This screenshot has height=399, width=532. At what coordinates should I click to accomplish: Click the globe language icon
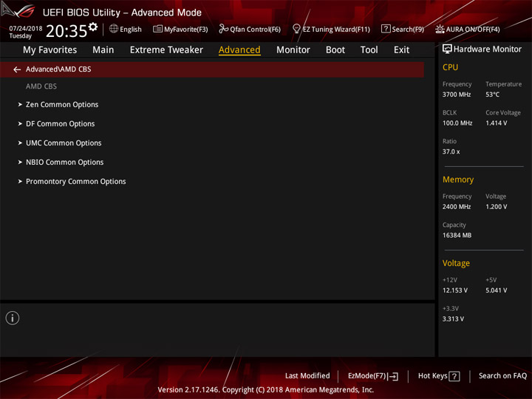114,29
